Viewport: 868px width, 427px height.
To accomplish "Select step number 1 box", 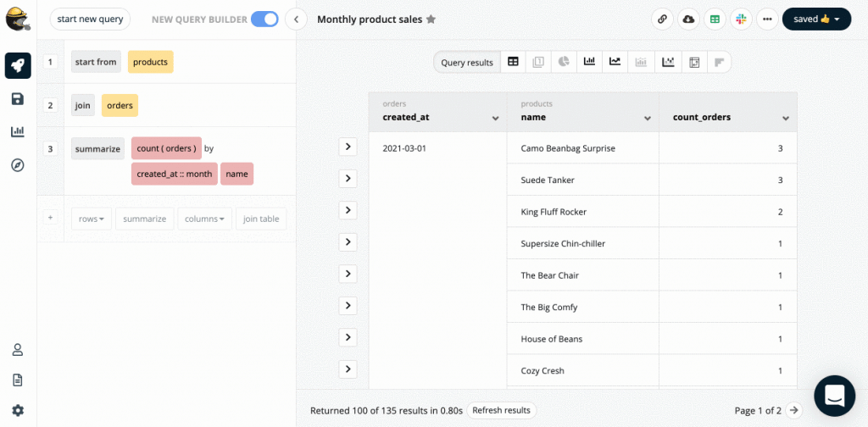I will pos(50,62).
